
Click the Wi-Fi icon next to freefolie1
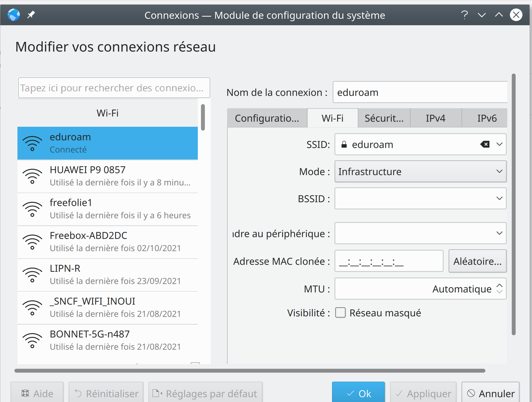tap(32, 209)
